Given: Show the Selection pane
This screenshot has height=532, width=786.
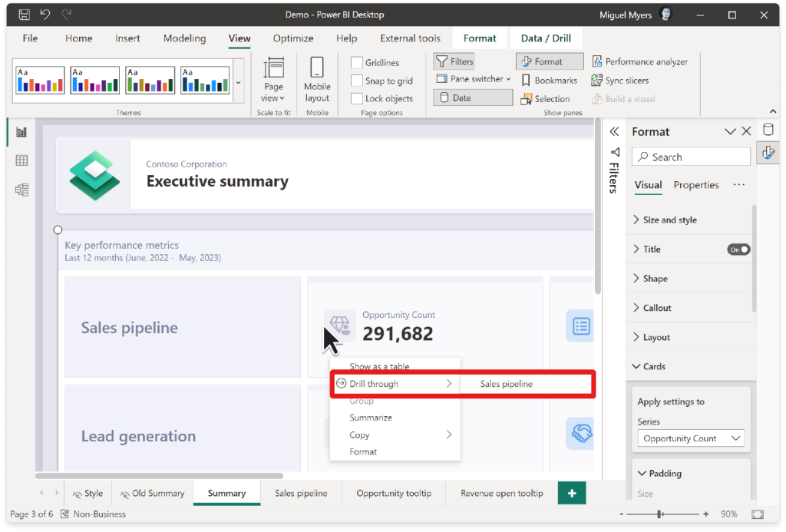Looking at the screenshot, I should pos(545,99).
